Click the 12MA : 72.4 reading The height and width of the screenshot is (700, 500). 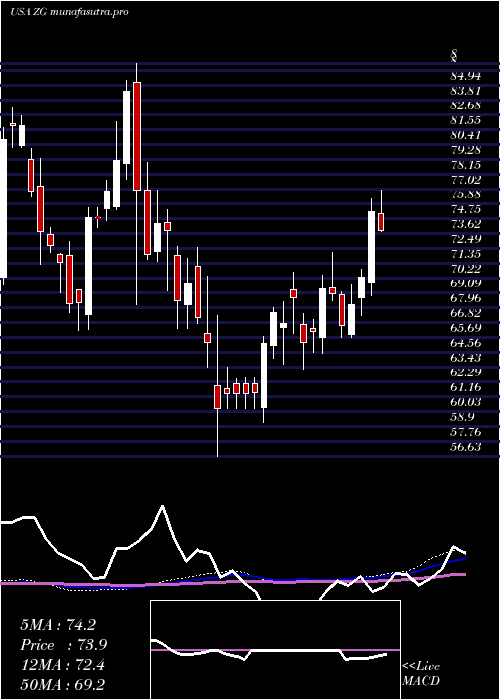click(62, 665)
